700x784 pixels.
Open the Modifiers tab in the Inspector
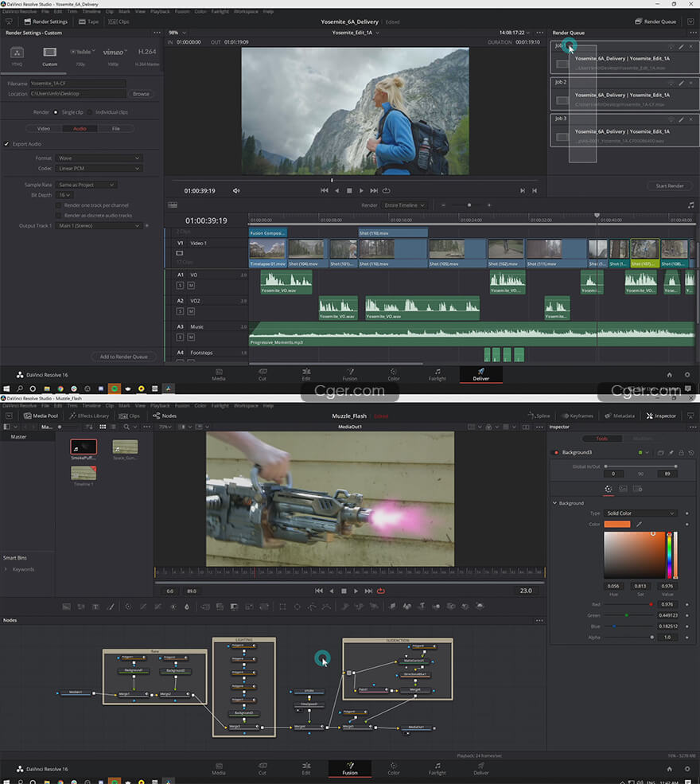point(643,439)
